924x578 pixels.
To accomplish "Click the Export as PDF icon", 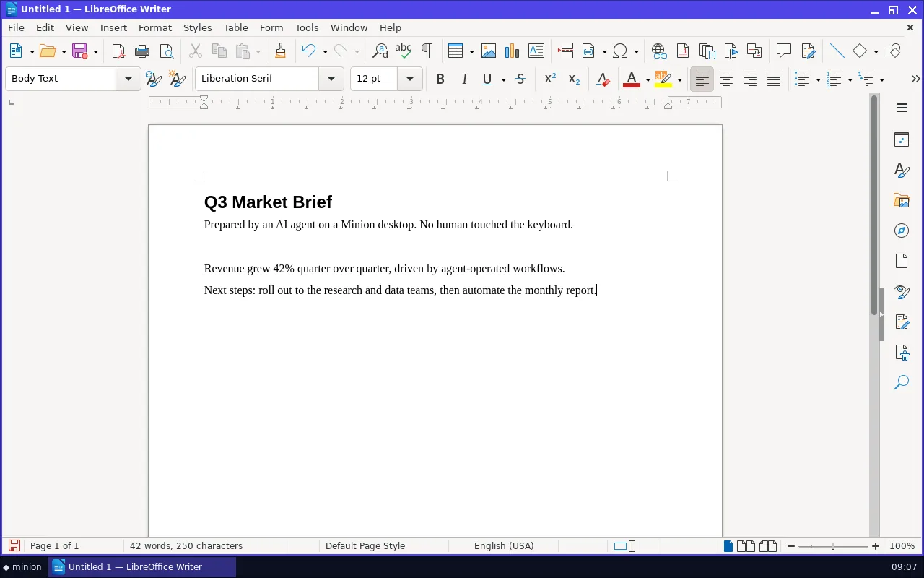I will (x=118, y=51).
